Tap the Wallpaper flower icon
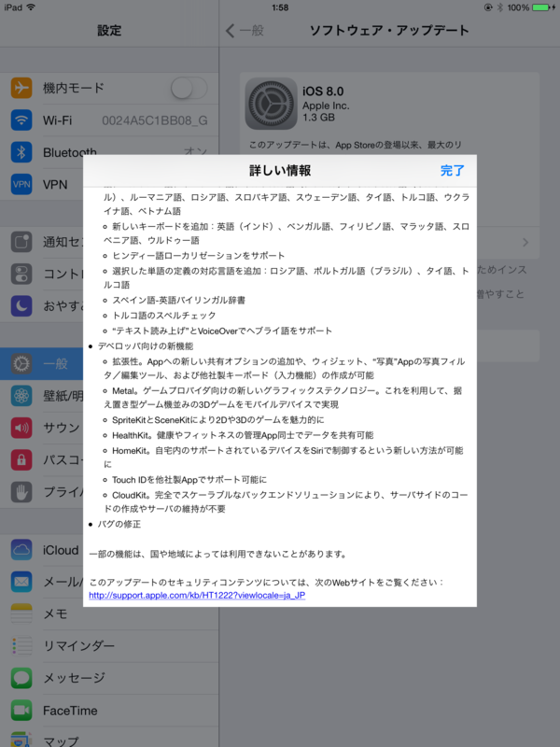The height and width of the screenshot is (747, 560). [21, 395]
